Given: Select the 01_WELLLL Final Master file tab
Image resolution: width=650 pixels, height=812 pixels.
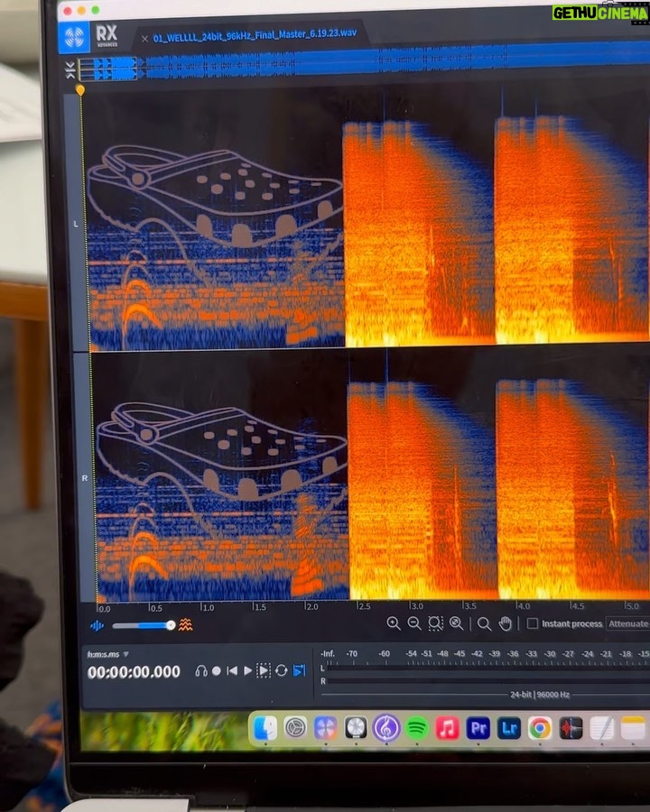Looking at the screenshot, I should coord(255,35).
